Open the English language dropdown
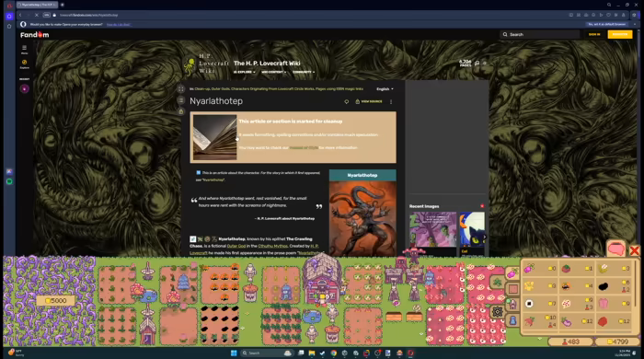 pos(385,89)
